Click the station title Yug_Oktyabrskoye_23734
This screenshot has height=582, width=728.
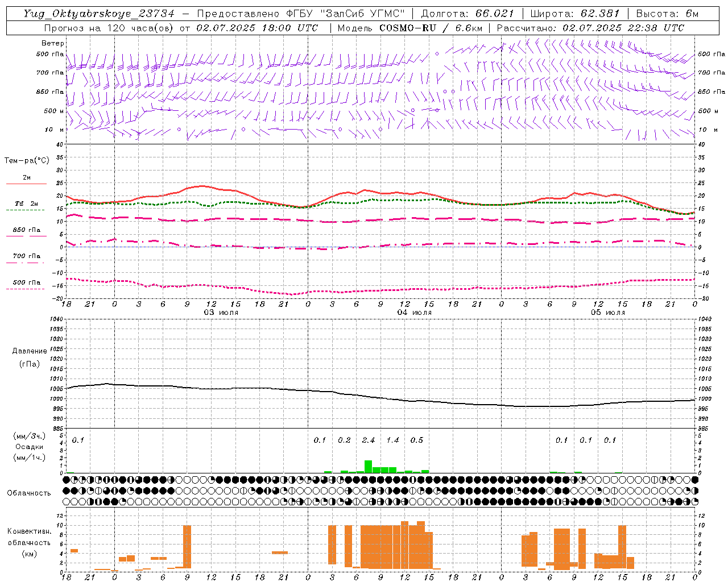click(x=99, y=14)
